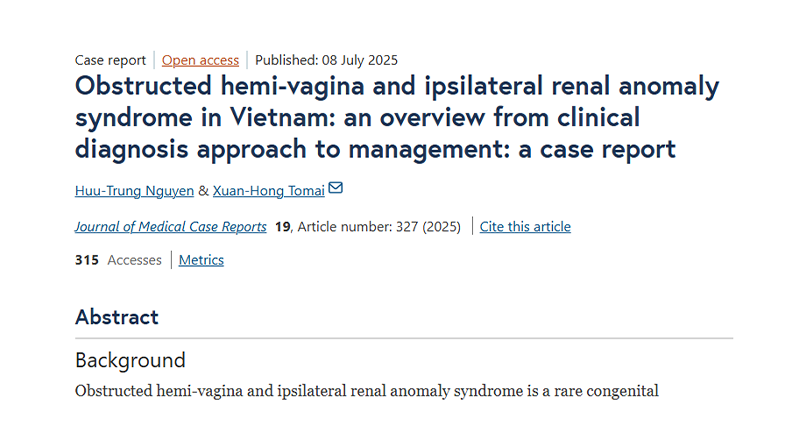Viewport: 800px width, 448px height.
Task: Select author Xuan-Hong Tomai's name link
Action: pos(268,191)
